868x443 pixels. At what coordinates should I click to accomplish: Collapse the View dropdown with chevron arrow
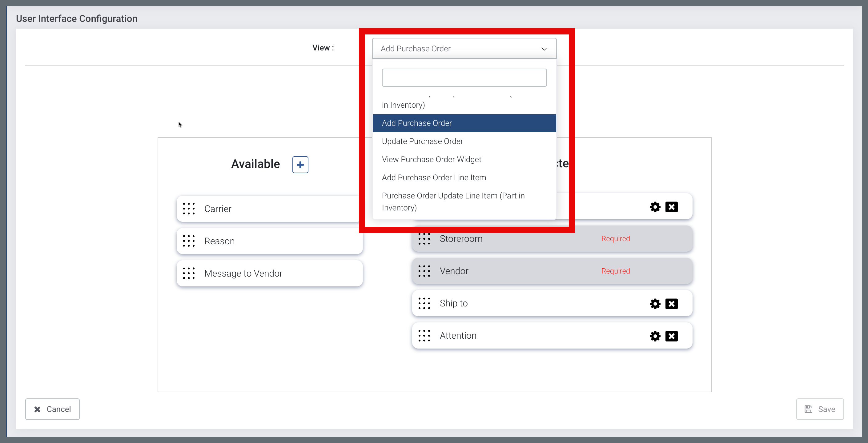pos(544,49)
